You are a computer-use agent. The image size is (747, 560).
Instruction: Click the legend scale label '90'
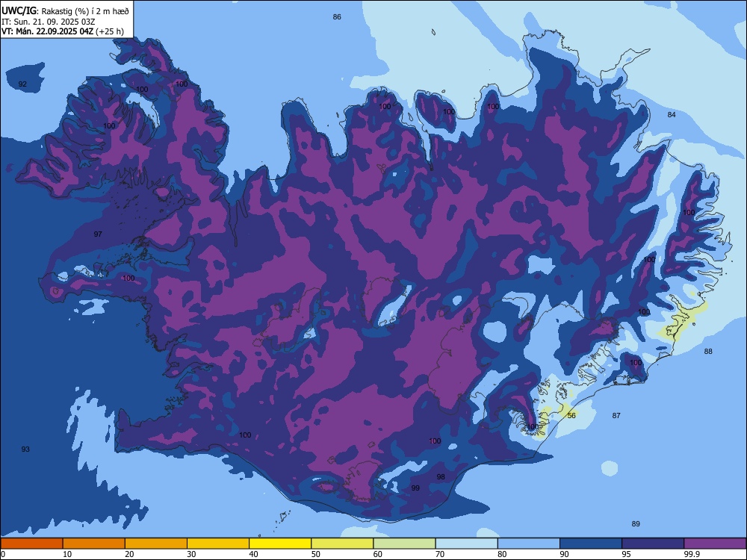click(564, 554)
